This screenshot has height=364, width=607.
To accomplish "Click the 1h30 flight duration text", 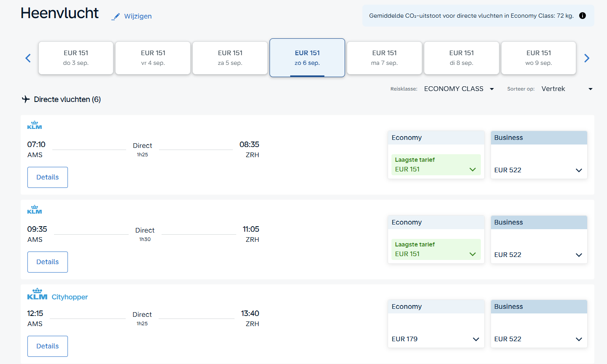I will tap(145, 239).
